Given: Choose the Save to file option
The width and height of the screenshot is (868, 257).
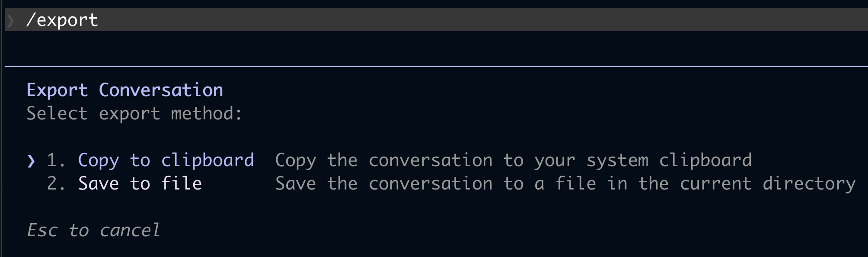Looking at the screenshot, I should pos(140,184).
